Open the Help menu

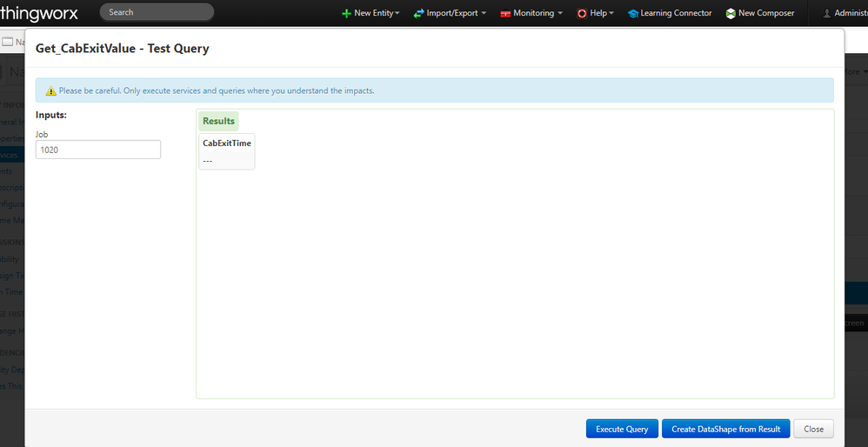[x=595, y=13]
